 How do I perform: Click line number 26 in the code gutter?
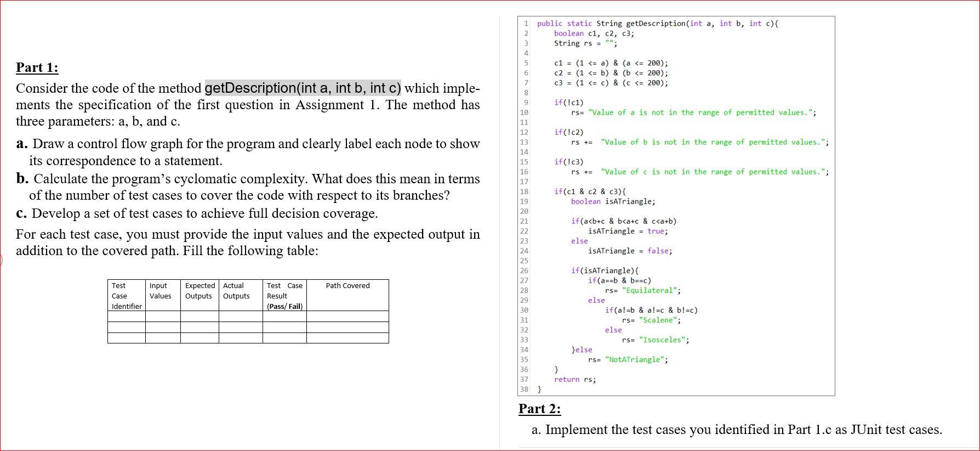[x=524, y=270]
